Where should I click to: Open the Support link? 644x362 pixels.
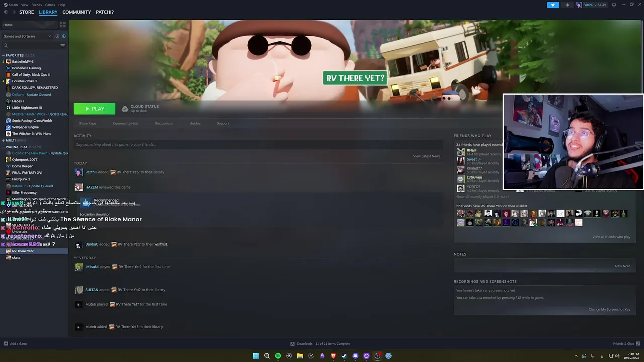(223, 123)
